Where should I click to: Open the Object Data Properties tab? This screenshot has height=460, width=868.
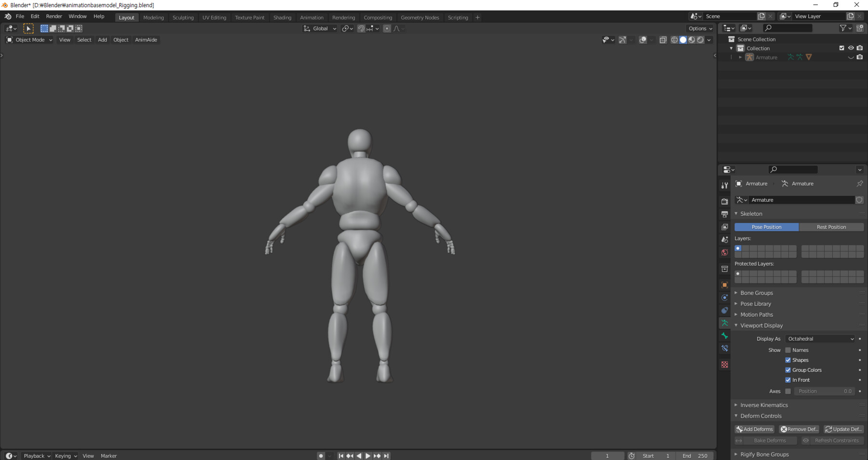[x=724, y=323]
